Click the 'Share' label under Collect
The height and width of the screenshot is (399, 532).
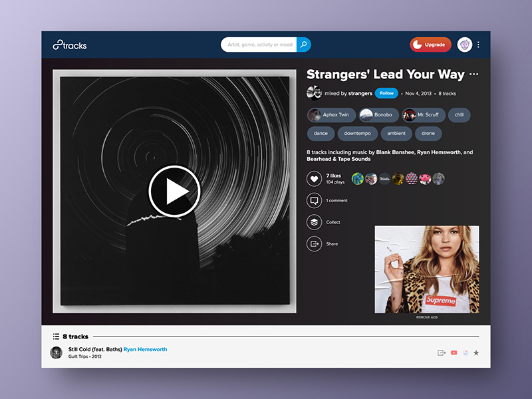(332, 244)
